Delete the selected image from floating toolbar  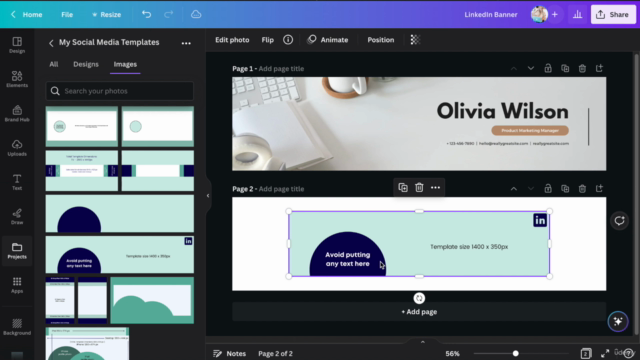click(x=419, y=188)
